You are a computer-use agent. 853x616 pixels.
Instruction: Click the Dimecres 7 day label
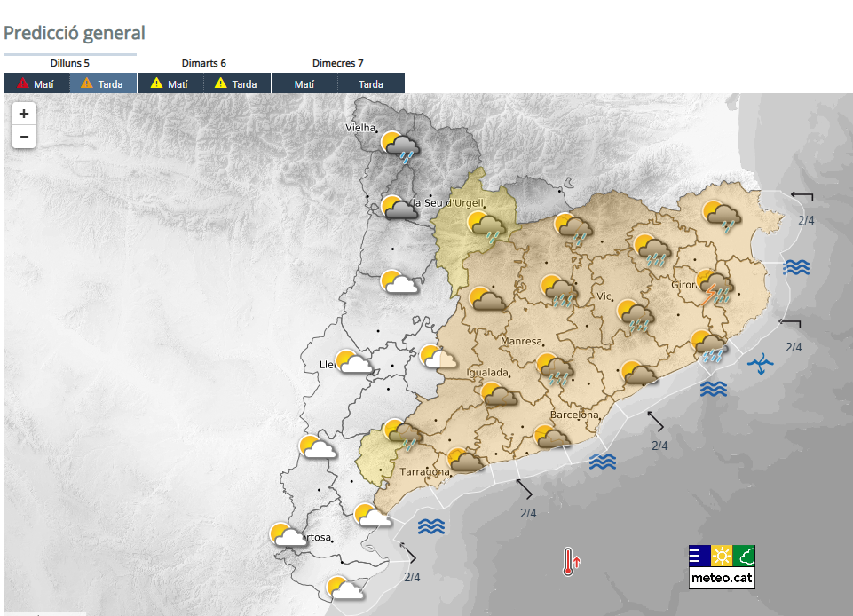[x=338, y=63]
